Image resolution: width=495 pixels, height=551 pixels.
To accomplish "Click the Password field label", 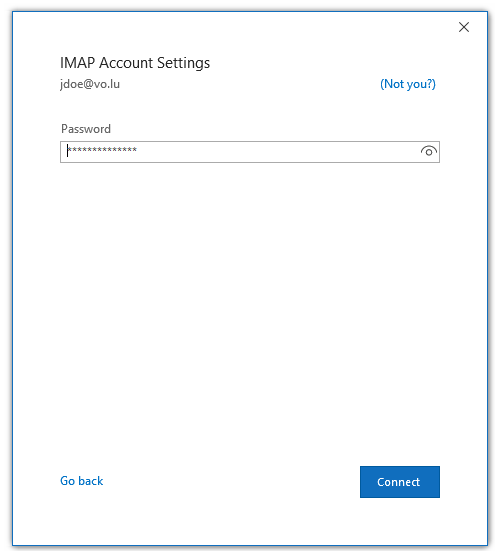I will point(86,129).
